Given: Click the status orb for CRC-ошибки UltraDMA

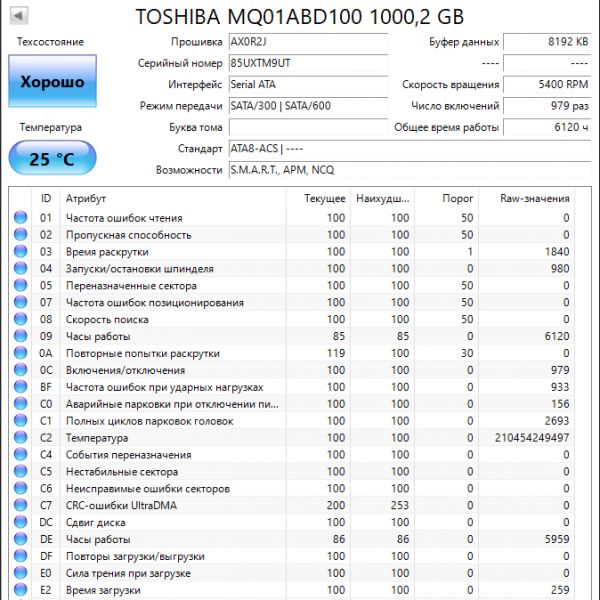Looking at the screenshot, I should [21, 505].
